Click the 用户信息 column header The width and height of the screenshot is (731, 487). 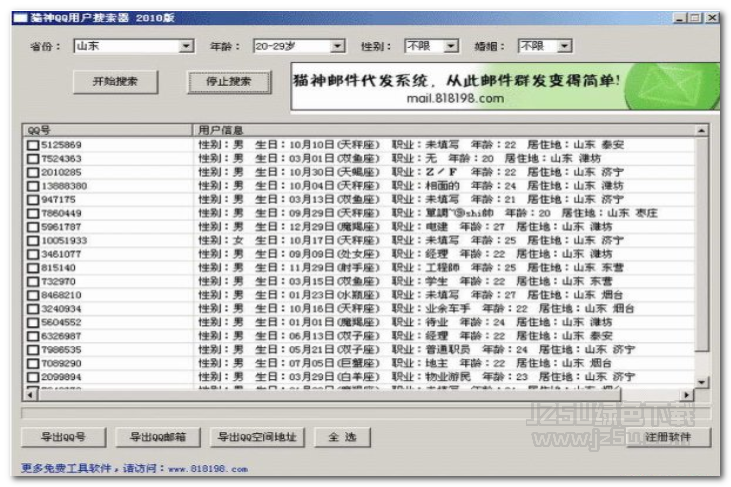click(443, 130)
